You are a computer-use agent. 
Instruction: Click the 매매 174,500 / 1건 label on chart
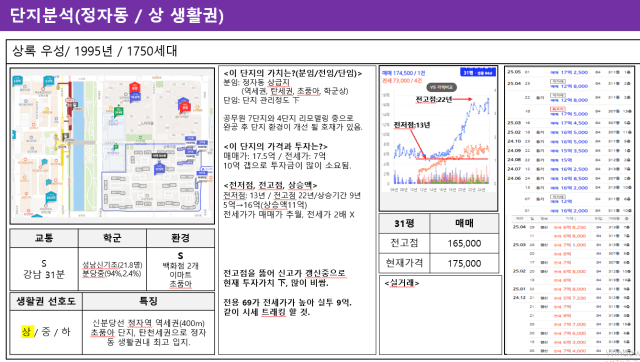pyautogui.click(x=403, y=73)
